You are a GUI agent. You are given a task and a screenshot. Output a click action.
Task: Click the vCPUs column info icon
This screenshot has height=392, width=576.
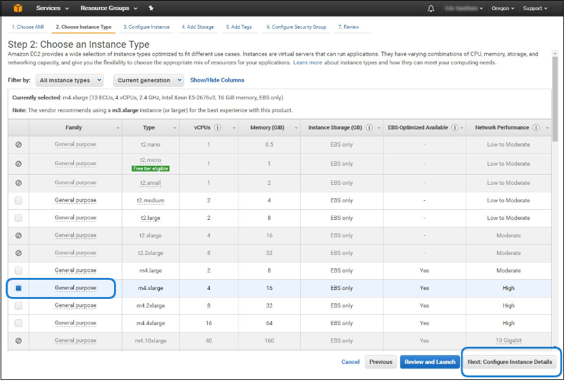pyautogui.click(x=218, y=127)
